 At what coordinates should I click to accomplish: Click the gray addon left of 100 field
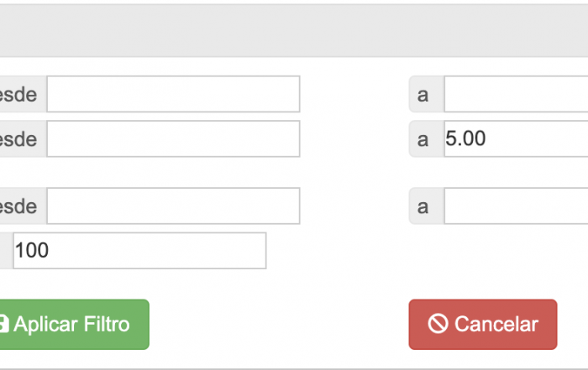pyautogui.click(x=7, y=251)
